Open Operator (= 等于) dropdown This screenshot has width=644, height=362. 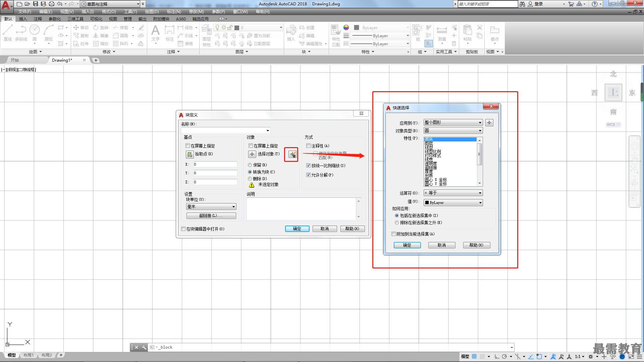(453, 193)
